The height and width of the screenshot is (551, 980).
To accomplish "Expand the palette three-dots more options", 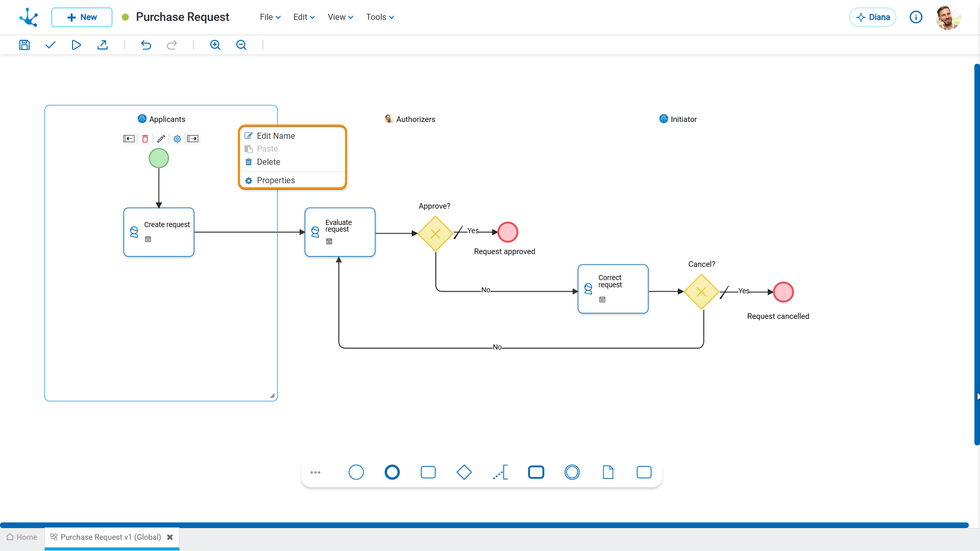I will [x=315, y=472].
